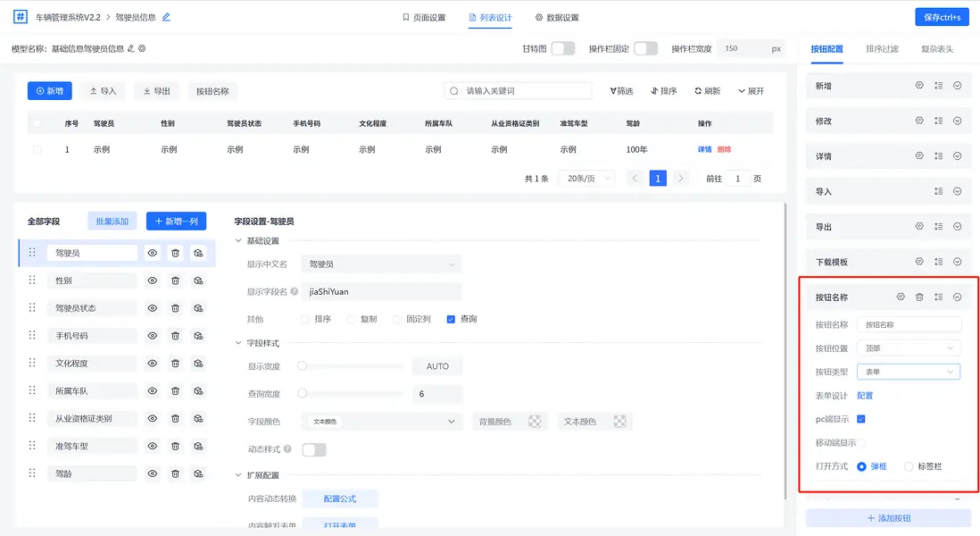The image size is (980, 536).
Task: Click the hash logo icon at top left
Action: tap(21, 17)
